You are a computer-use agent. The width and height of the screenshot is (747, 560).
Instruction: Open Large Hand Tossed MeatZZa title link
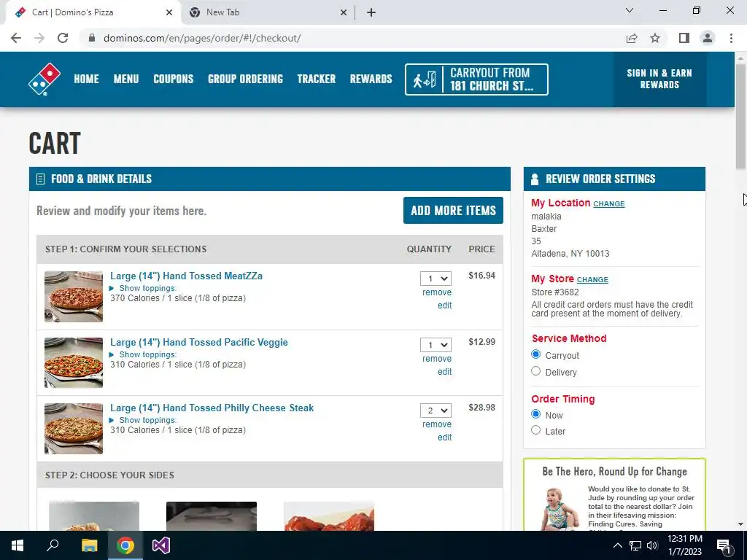point(186,276)
